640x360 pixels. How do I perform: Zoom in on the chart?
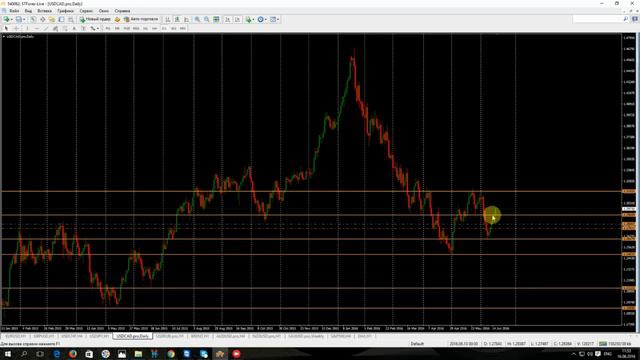coord(197,19)
